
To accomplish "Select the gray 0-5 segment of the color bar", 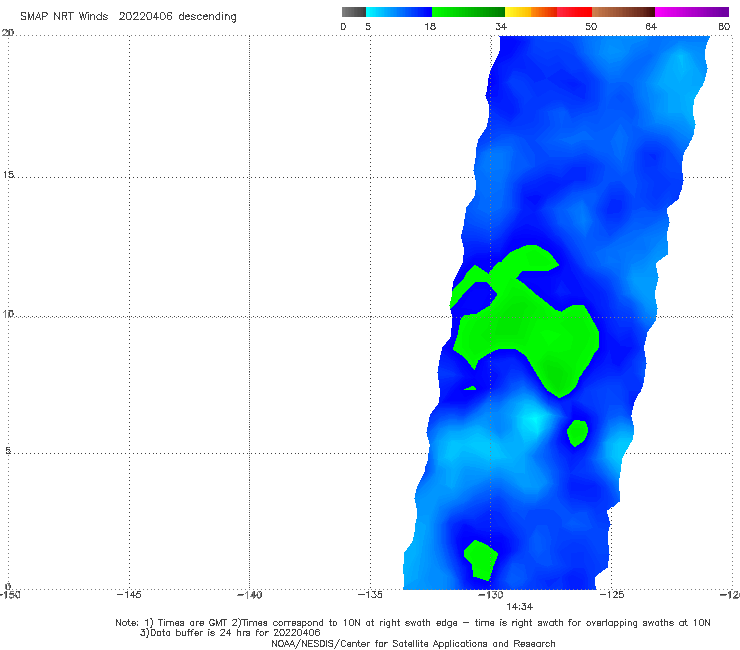I will (x=354, y=12).
